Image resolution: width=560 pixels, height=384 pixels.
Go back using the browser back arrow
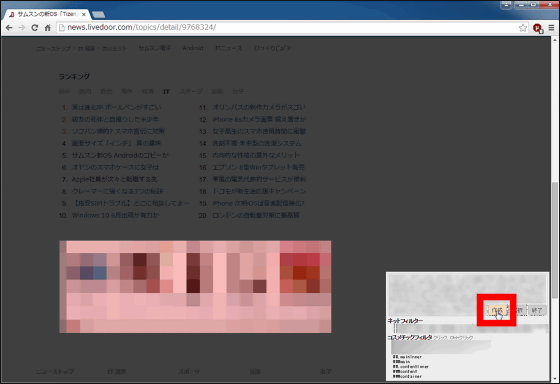[9, 28]
